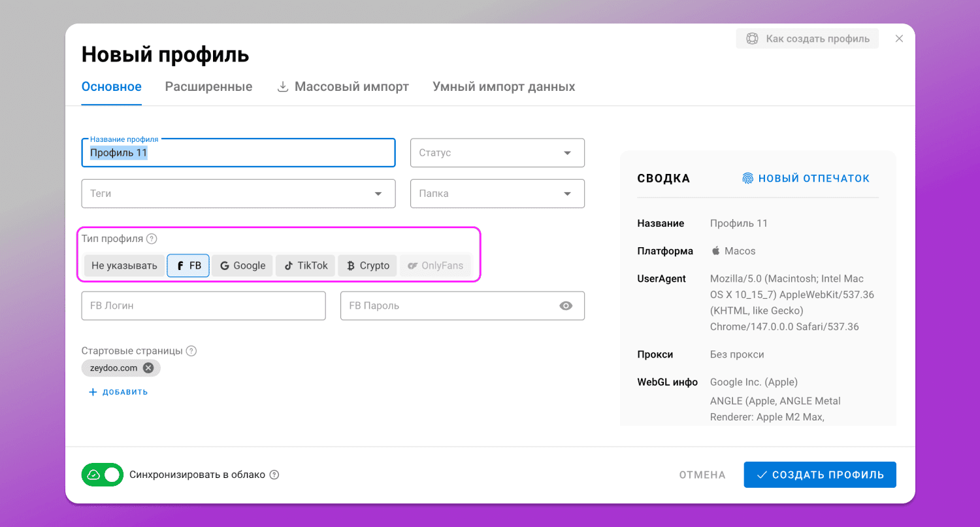Open the Массовый импорт tab

point(343,87)
